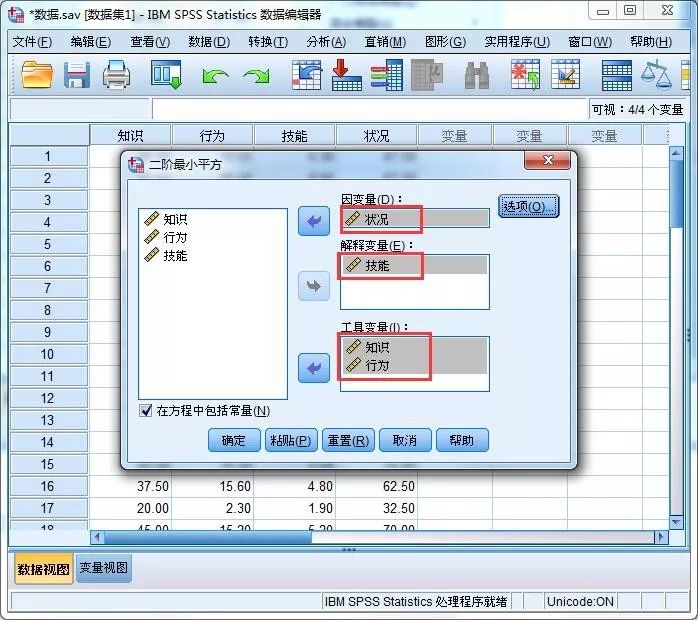This screenshot has height=620, width=698.
Task: Click the horizontal scrollbar left arrow
Action: point(97,537)
